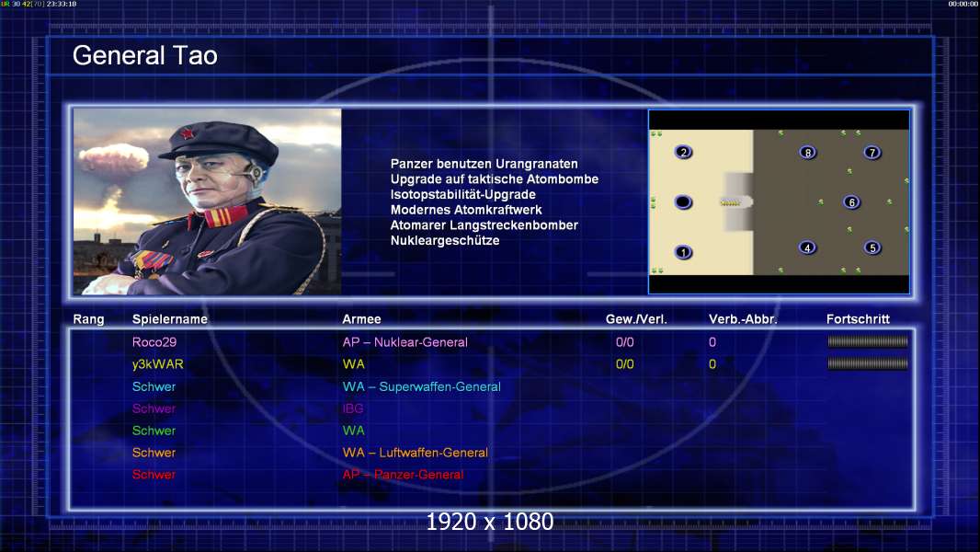
Task: Click the orange Schwer player name
Action: pyautogui.click(x=154, y=452)
